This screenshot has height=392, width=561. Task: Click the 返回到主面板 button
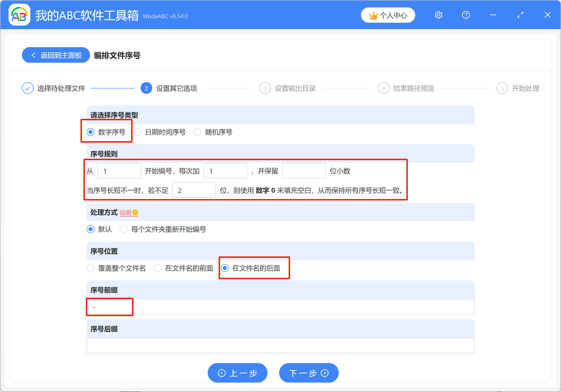tap(56, 55)
